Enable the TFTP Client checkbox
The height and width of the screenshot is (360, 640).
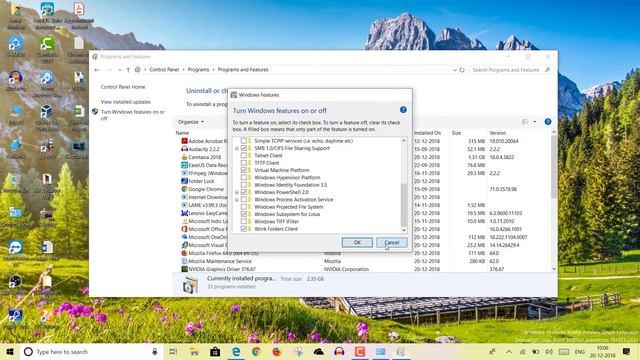coord(244,163)
